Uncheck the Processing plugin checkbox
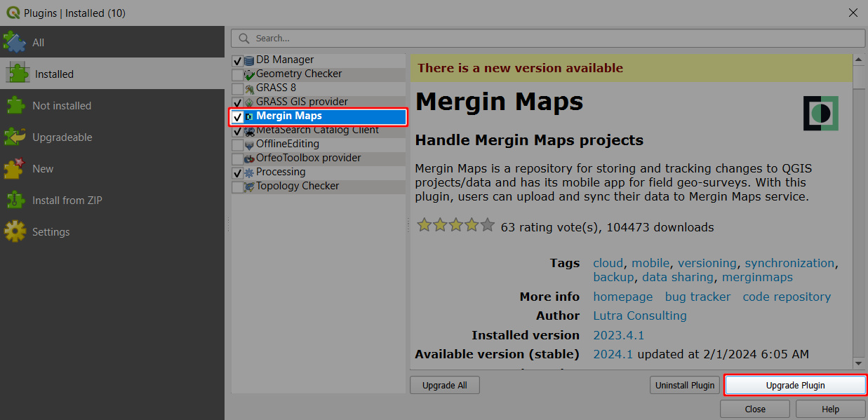This screenshot has height=420, width=868. [x=238, y=173]
